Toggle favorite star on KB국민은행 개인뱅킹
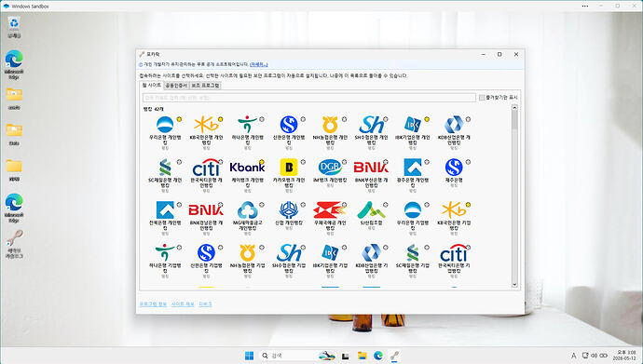The height and width of the screenshot is (364, 643). [x=220, y=119]
